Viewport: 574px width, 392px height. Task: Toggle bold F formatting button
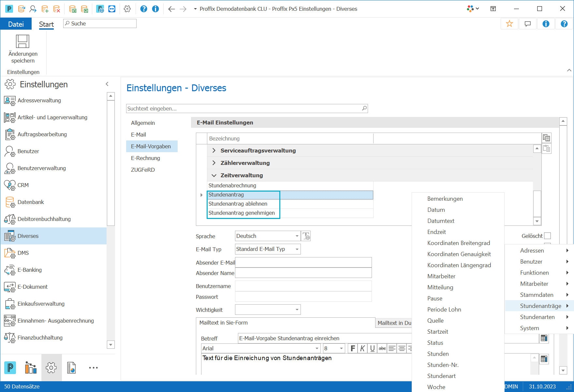(x=353, y=348)
